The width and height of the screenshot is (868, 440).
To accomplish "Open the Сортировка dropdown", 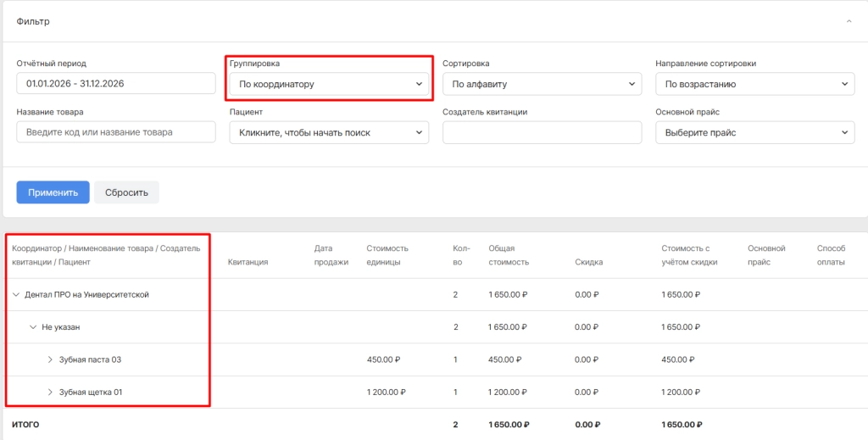I will [x=542, y=84].
